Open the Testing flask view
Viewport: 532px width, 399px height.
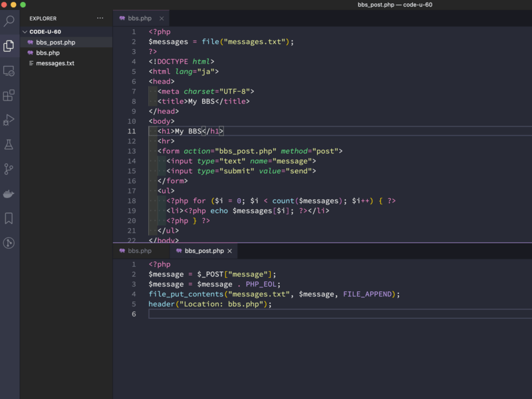tap(9, 144)
